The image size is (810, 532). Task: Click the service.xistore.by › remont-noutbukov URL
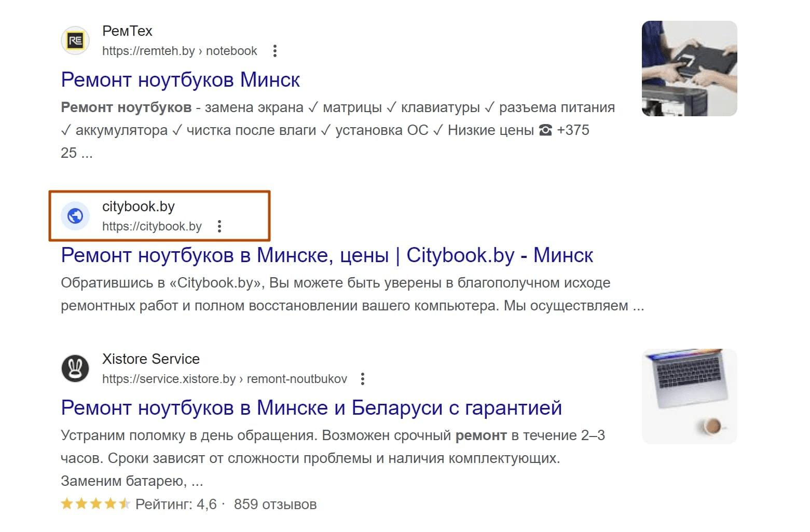224,379
